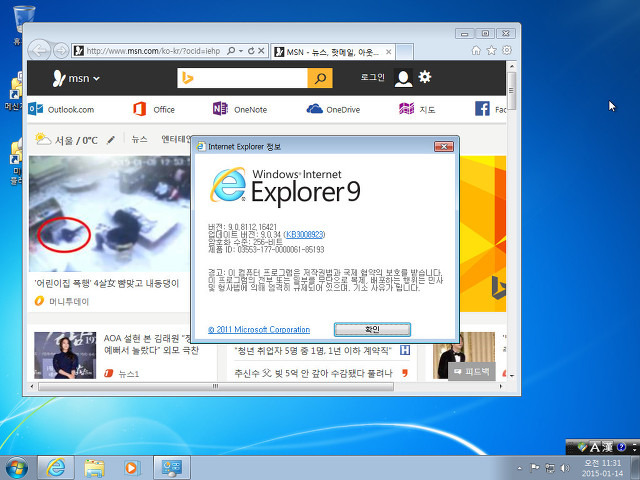The image size is (640, 480).
Task: Open the CCTV news photo thumbnail
Action: (109, 213)
